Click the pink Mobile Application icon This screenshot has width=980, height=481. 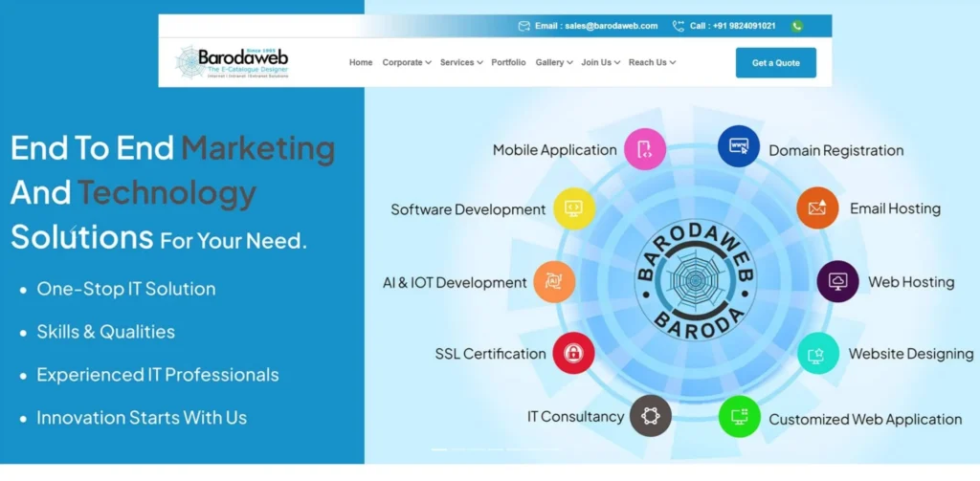644,149
